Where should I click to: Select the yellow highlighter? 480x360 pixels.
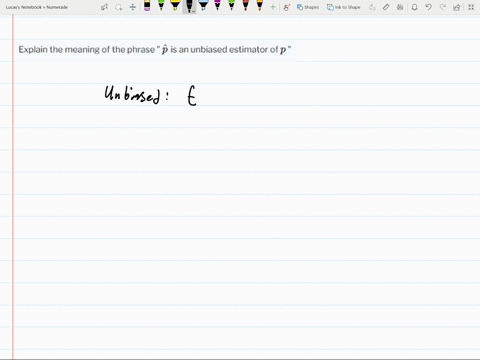[175, 6]
